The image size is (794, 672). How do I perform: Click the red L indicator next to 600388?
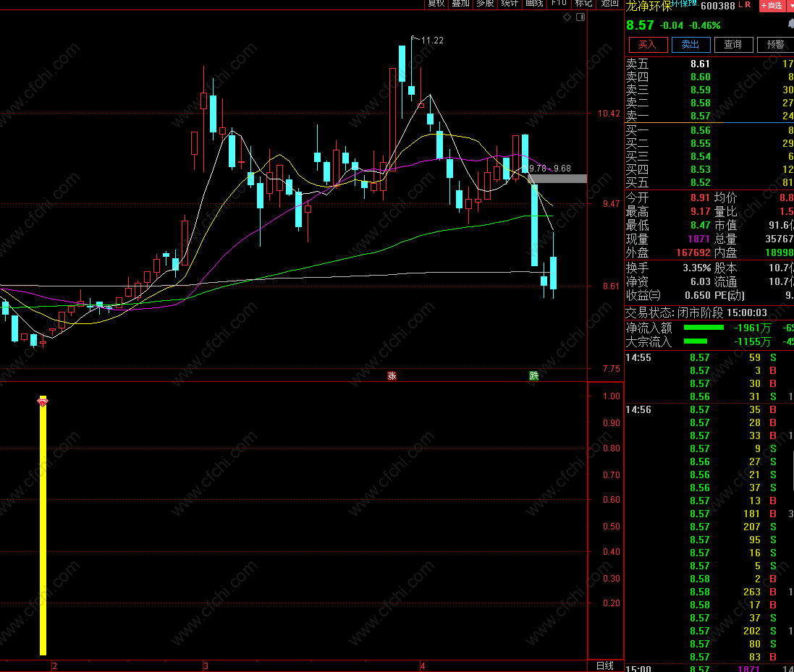(x=741, y=4)
